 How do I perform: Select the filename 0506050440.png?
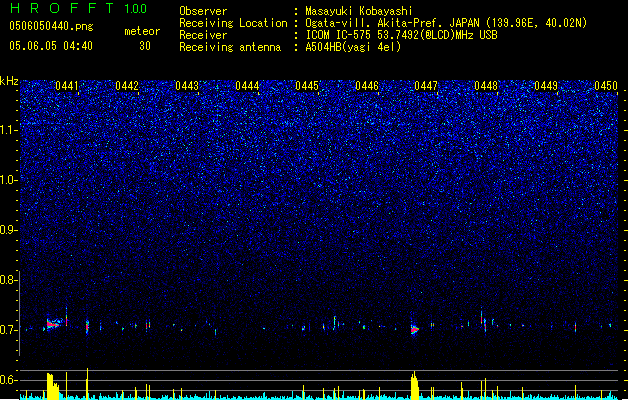51,26
